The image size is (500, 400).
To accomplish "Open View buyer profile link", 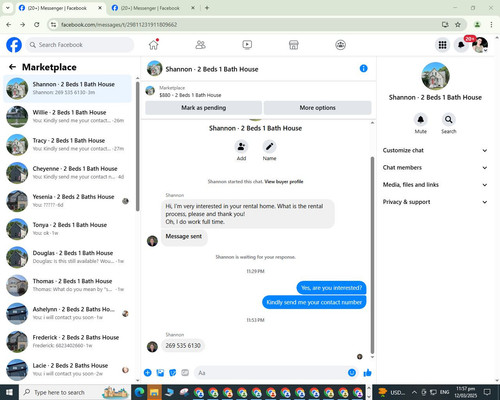I will (x=284, y=182).
